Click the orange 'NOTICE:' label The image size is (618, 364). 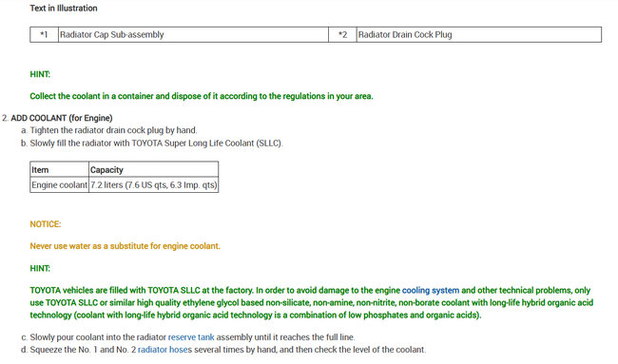46,224
